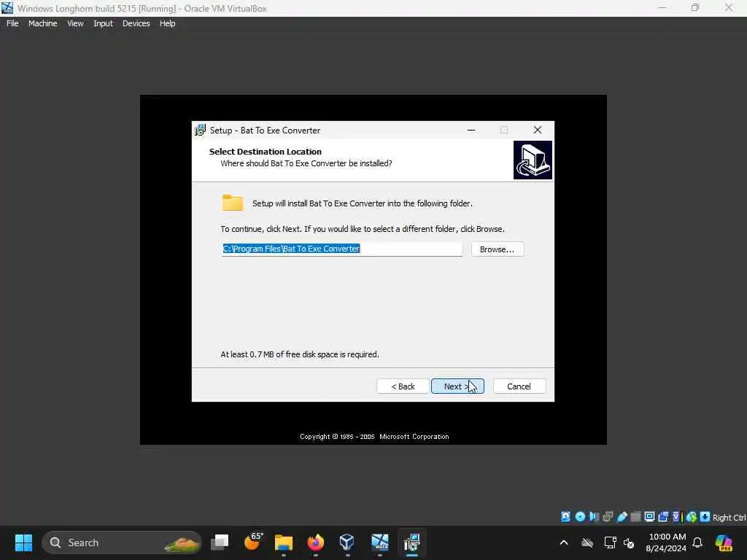Click the muted volume tray icon
The image size is (747, 560).
click(630, 542)
